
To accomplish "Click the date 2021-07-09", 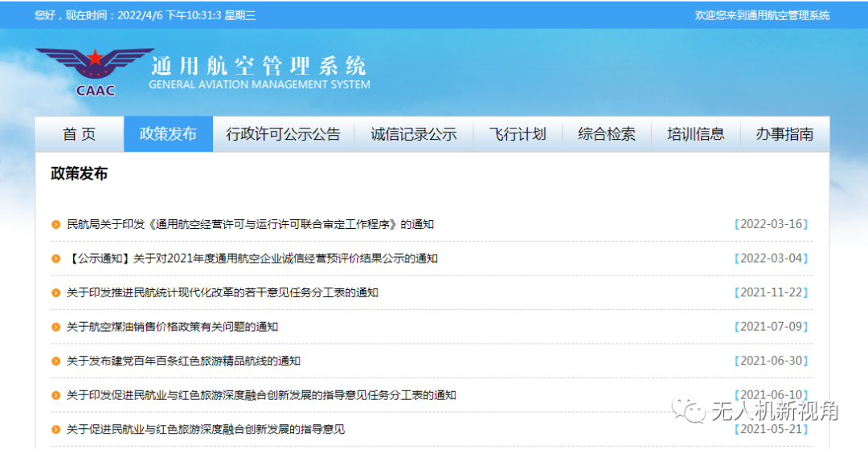I will (x=771, y=327).
